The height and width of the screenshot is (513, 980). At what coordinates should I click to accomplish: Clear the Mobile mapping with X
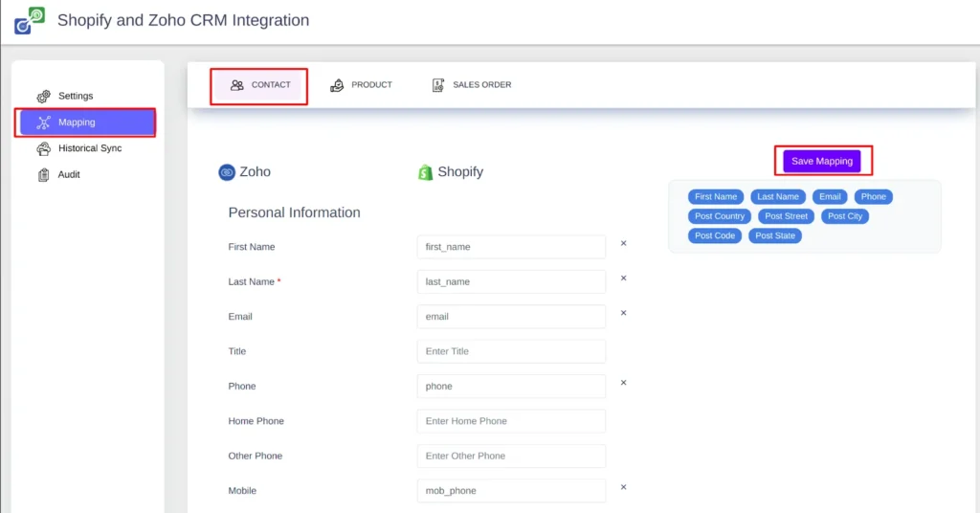pyautogui.click(x=623, y=487)
